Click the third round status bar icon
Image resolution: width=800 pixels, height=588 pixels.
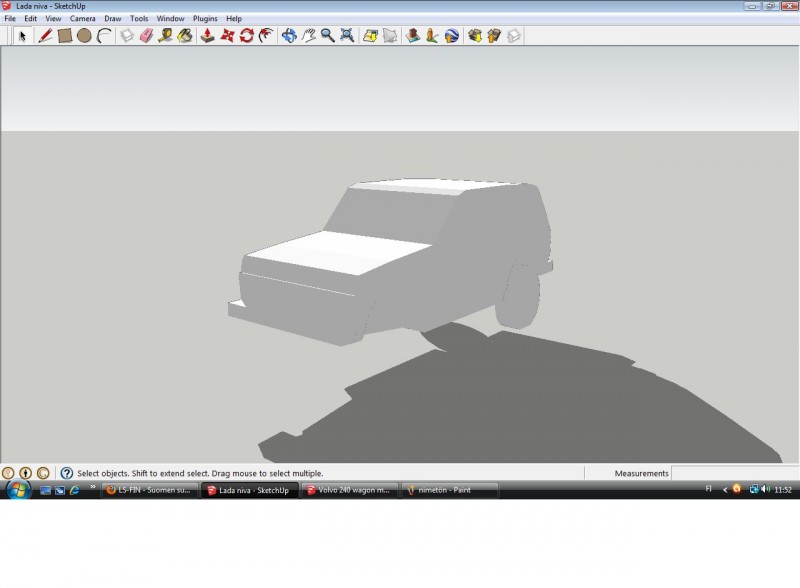pyautogui.click(x=43, y=474)
